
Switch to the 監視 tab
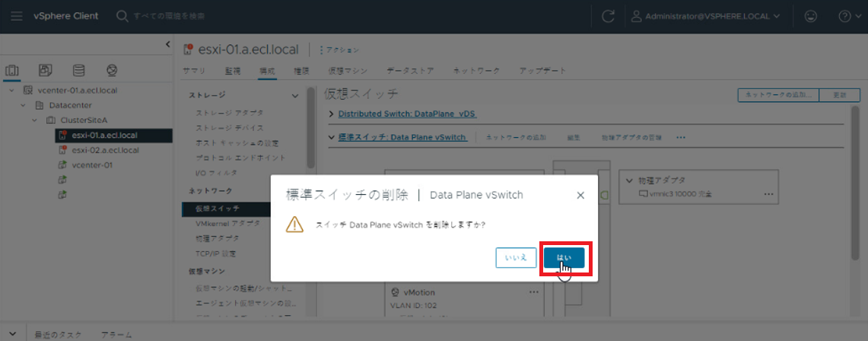233,71
